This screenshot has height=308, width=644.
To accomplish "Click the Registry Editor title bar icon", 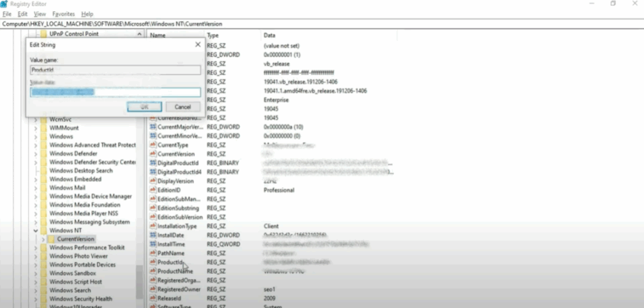I will (x=5, y=4).
